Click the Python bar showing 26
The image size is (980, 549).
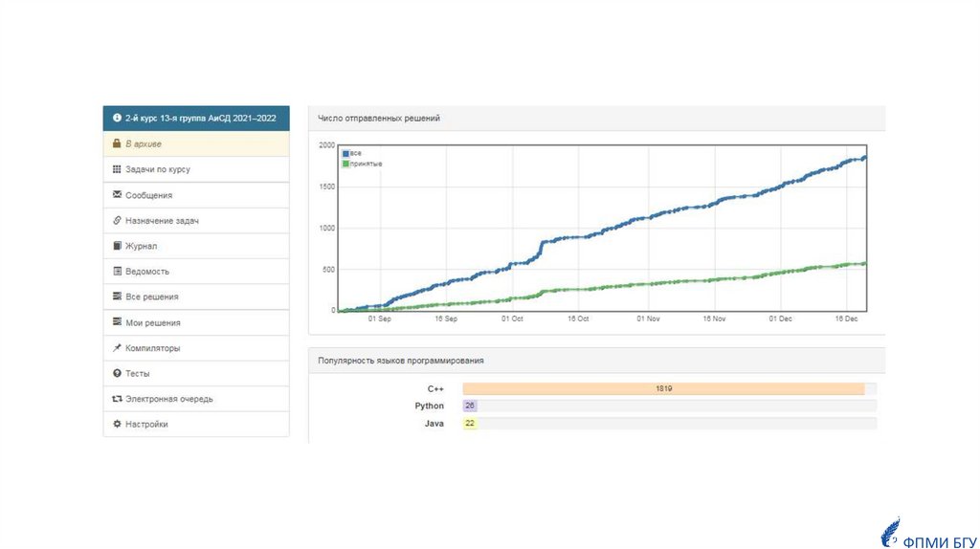pyautogui.click(x=470, y=406)
